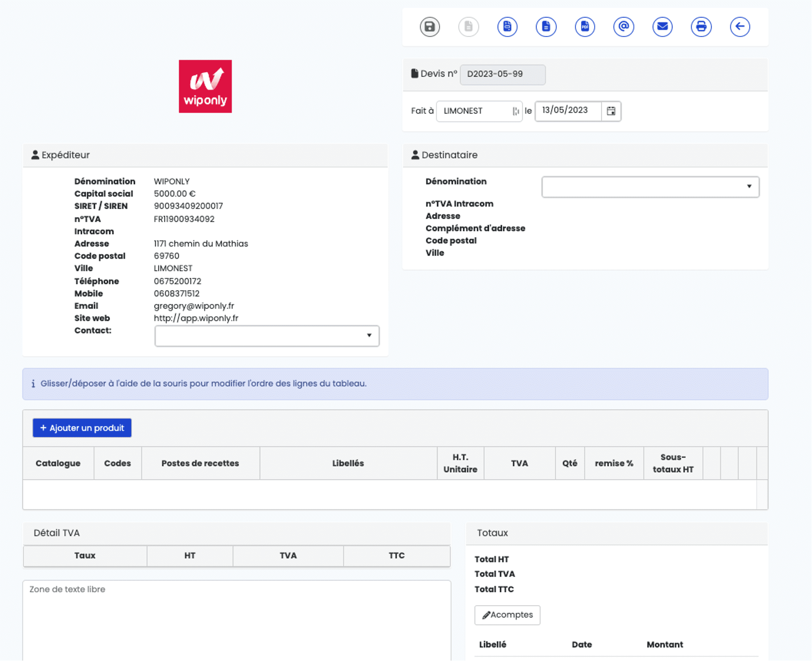The height and width of the screenshot is (661, 812).
Task: Click the HT header in Détail TVA
Action: point(190,555)
